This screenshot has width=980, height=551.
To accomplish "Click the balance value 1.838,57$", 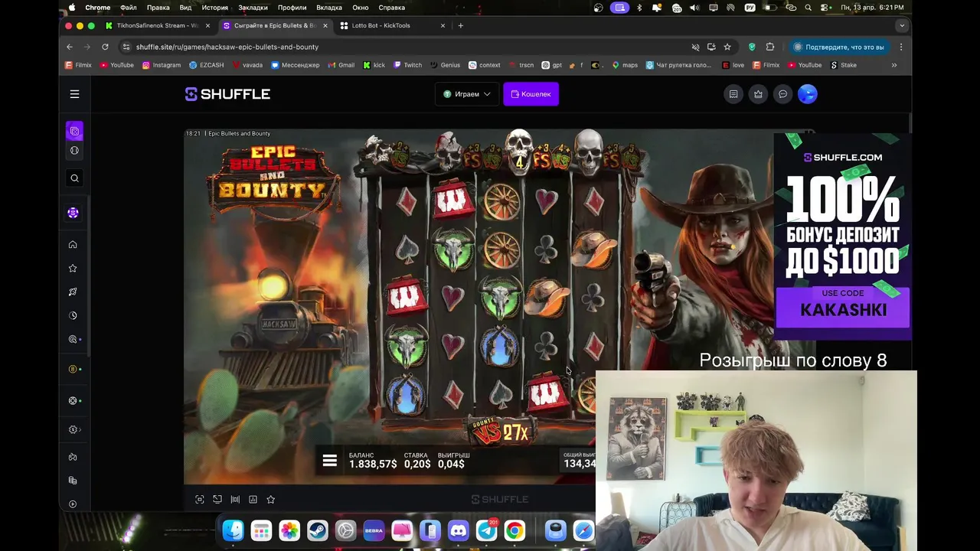I will click(x=373, y=464).
